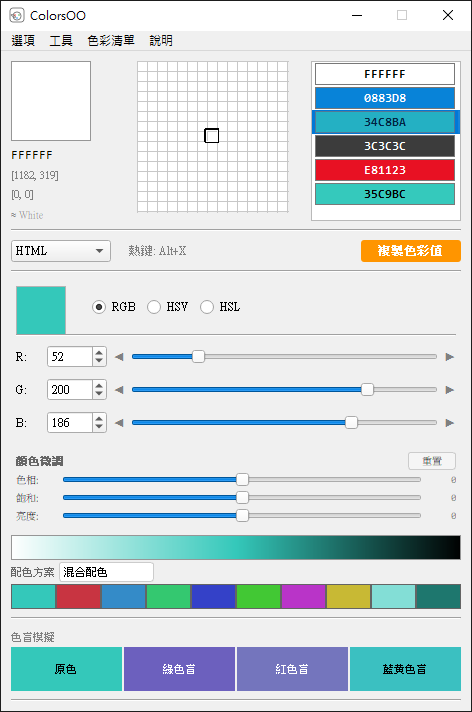Decrease B value with left arrow
This screenshot has height=712, width=472.
click(119, 423)
